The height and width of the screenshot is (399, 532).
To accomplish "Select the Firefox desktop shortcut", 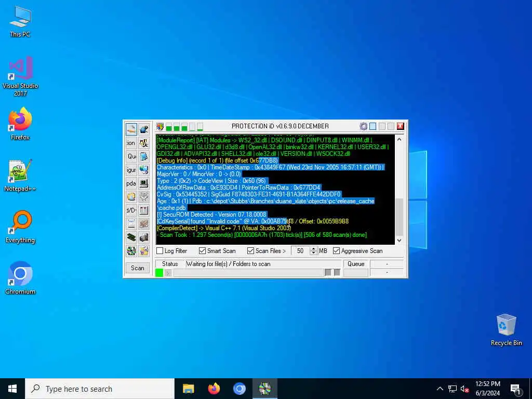I will click(20, 124).
